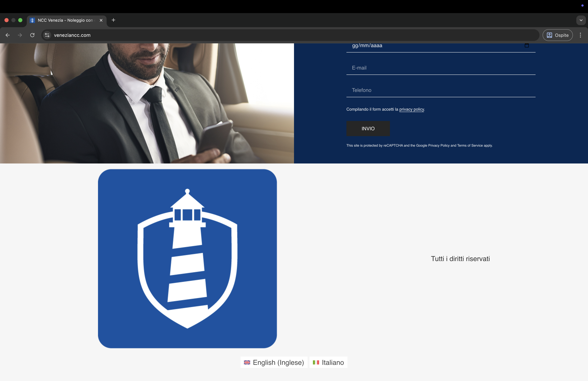
Task: Open a new browser tab
Action: coord(113,20)
